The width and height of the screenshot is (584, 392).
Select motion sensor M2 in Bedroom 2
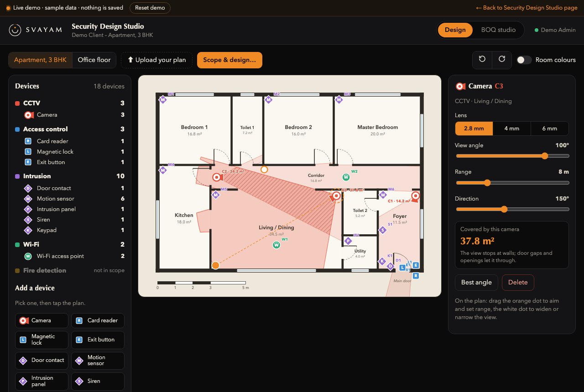[268, 99]
